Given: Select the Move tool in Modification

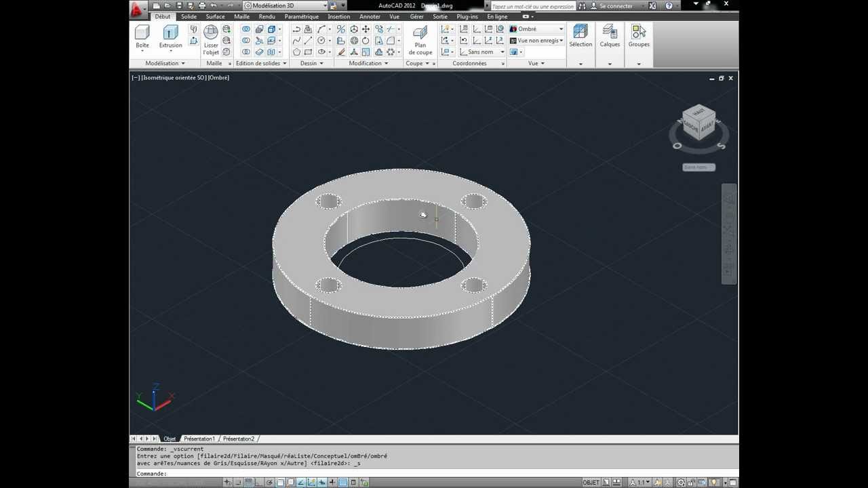Looking at the screenshot, I should (366, 29).
